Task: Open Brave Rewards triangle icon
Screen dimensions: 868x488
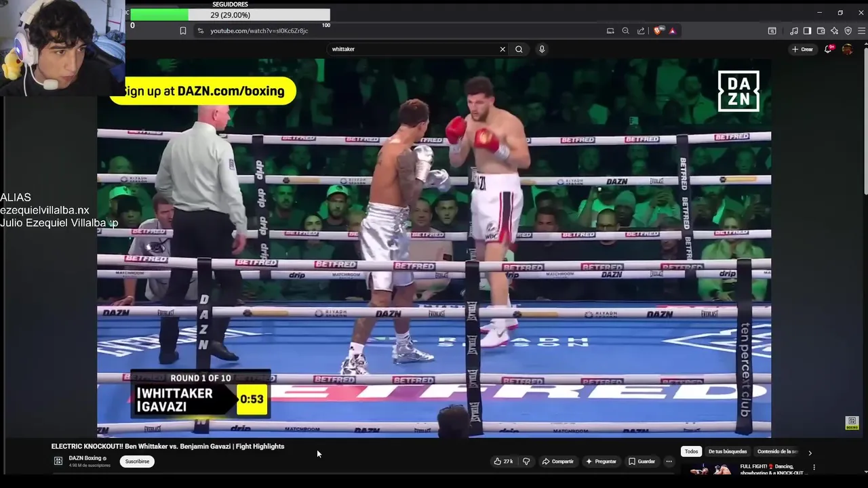Action: click(672, 30)
